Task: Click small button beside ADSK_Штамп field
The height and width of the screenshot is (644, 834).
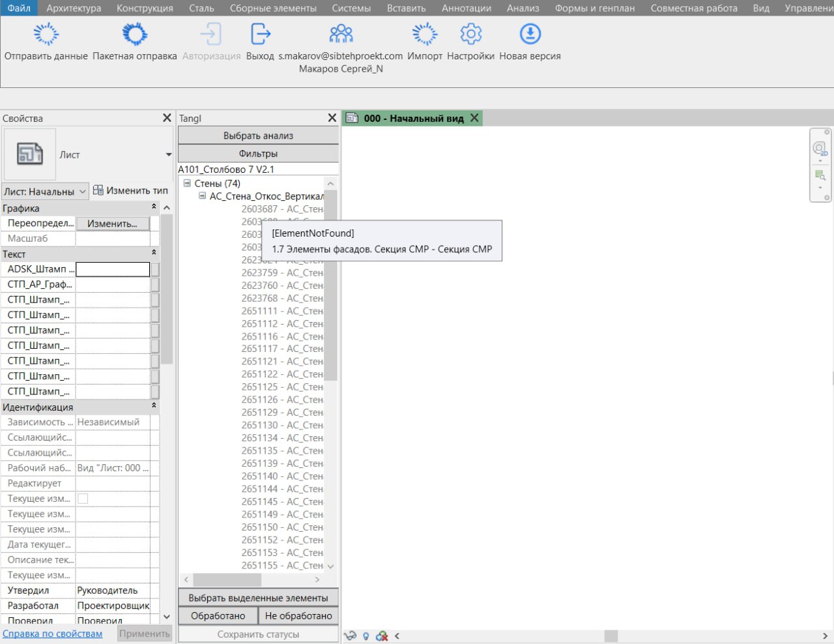Action: pos(155,269)
